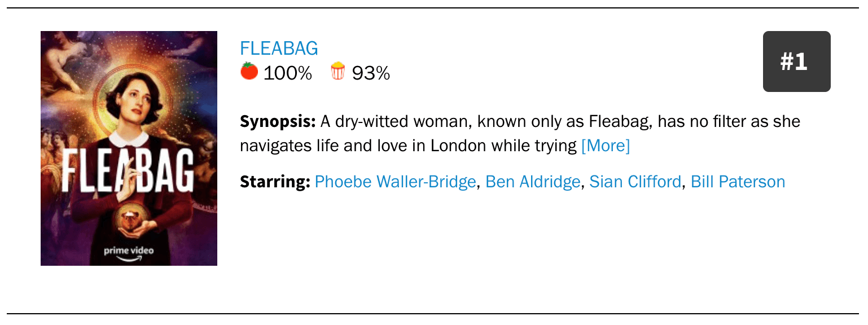Click the prime video logo on poster
This screenshot has height=325, width=868.
[x=129, y=251]
